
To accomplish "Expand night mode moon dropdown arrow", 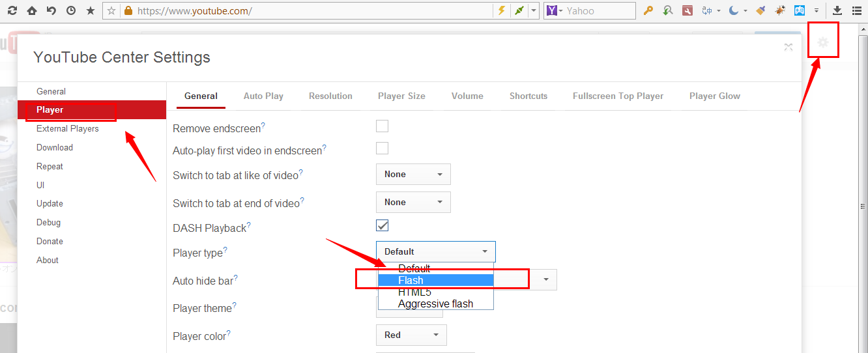I will 745,11.
